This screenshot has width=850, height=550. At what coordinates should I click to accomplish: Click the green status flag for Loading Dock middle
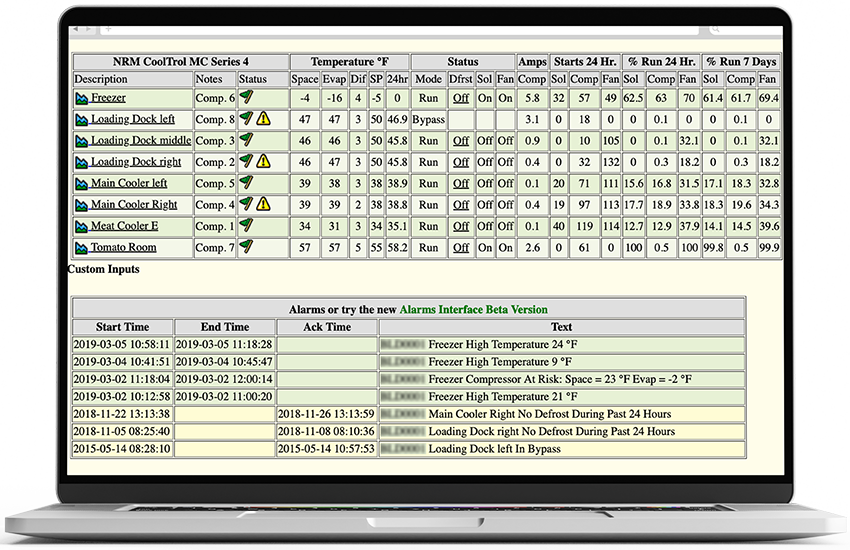pyautogui.click(x=246, y=139)
